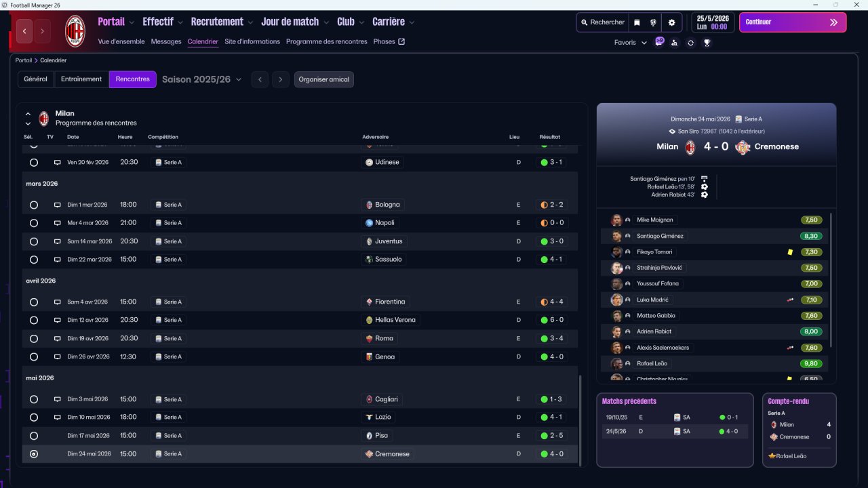Select the Hellas Verona match radio button
The width and height of the screenshot is (868, 488).
(34, 321)
